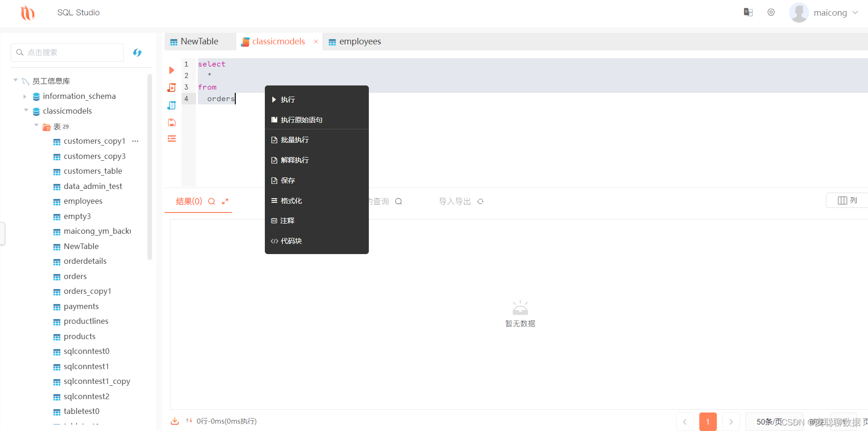The width and height of the screenshot is (868, 431).
Task: Run the query with the orange play icon
Action: click(x=171, y=70)
